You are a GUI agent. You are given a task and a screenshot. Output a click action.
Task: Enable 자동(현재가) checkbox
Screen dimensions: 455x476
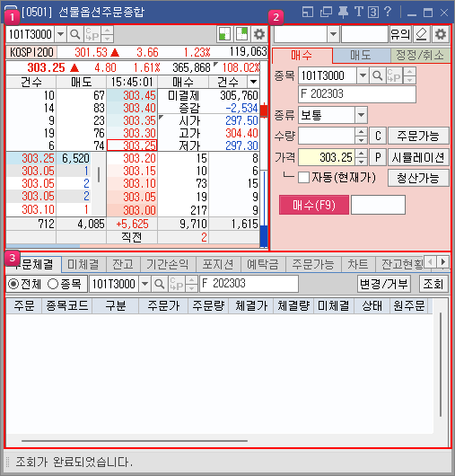tap(303, 177)
